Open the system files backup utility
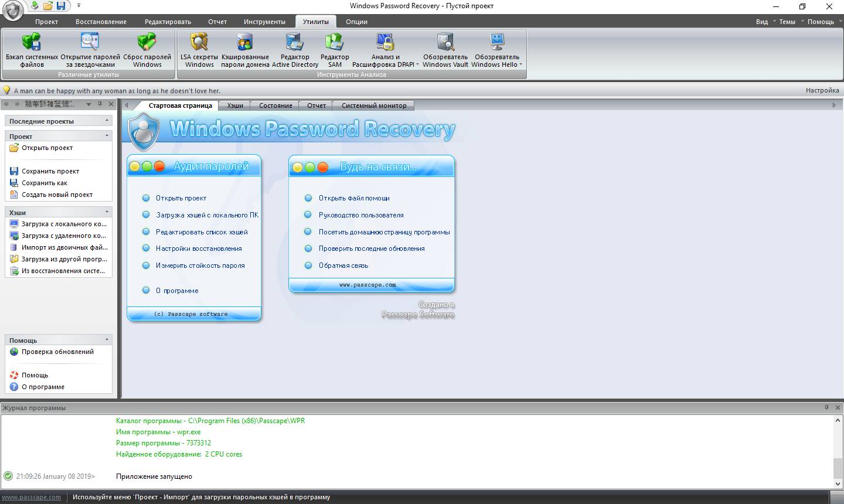Screen dimensions: 844x504 [x=32, y=50]
